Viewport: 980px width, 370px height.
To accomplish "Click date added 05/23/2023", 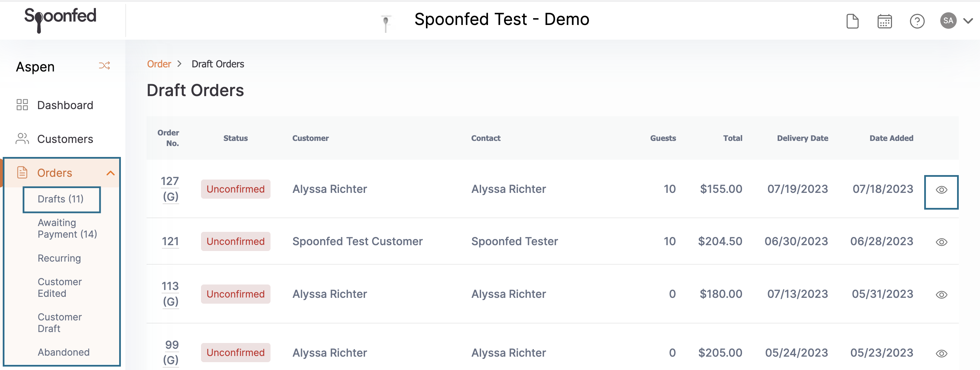I will point(881,353).
